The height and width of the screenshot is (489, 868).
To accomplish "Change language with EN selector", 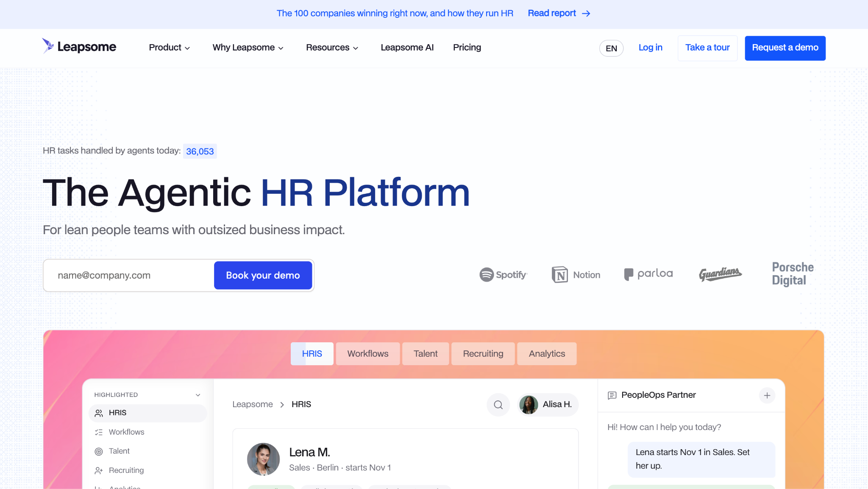I will click(x=611, y=48).
